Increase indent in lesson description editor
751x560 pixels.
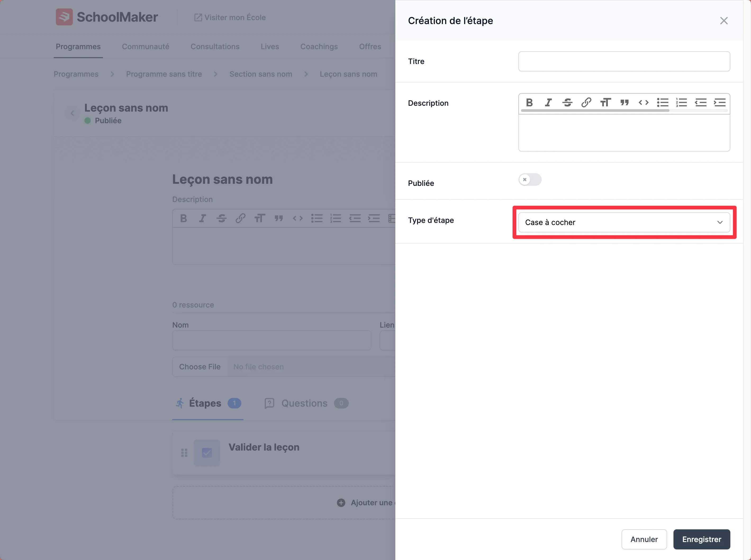pos(374,218)
